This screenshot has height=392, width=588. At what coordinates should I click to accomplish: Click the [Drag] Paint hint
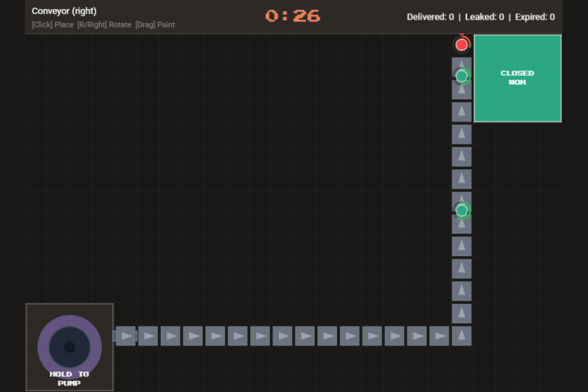click(155, 25)
